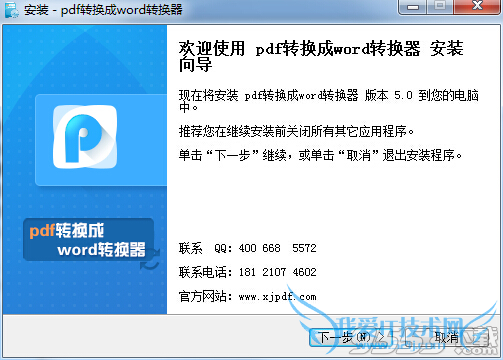
Task: Click the refresh arrows icon beside word转换器
Action: point(150,259)
